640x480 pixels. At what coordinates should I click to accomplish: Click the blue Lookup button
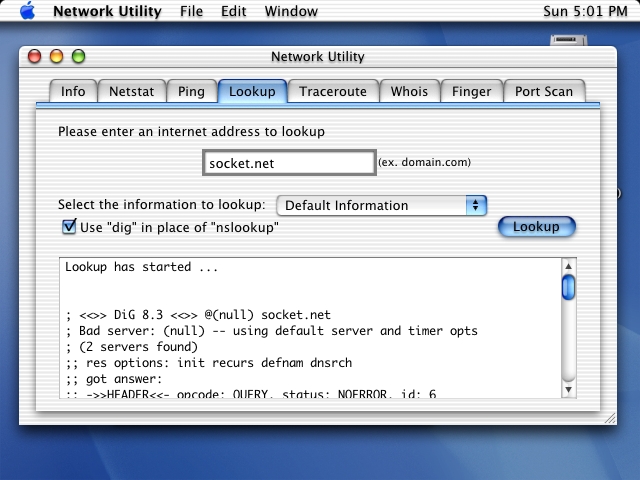[x=537, y=227]
